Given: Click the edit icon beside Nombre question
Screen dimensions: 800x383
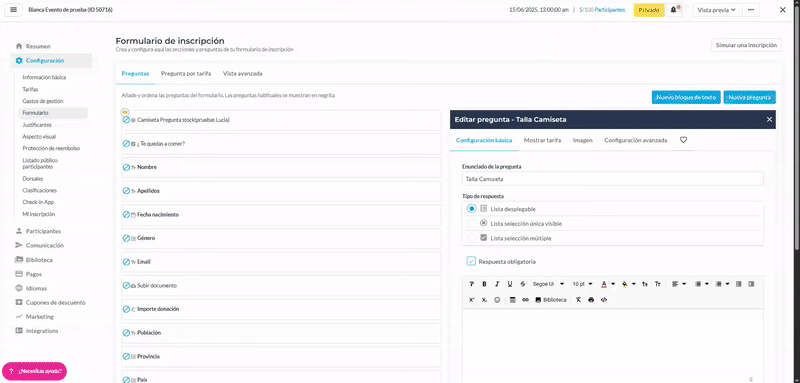Looking at the screenshot, I should (x=126, y=167).
